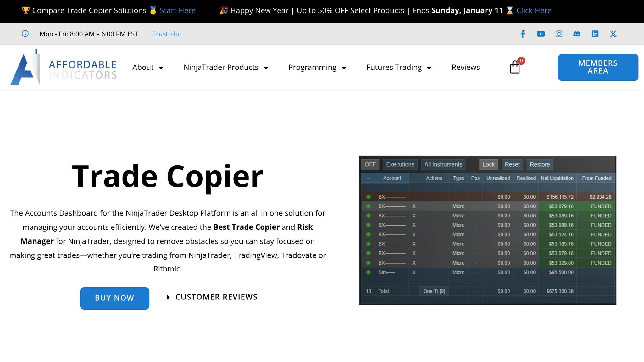Click the Lock button in the dashboard
Viewport: 644px width, 362px height.
tap(488, 164)
